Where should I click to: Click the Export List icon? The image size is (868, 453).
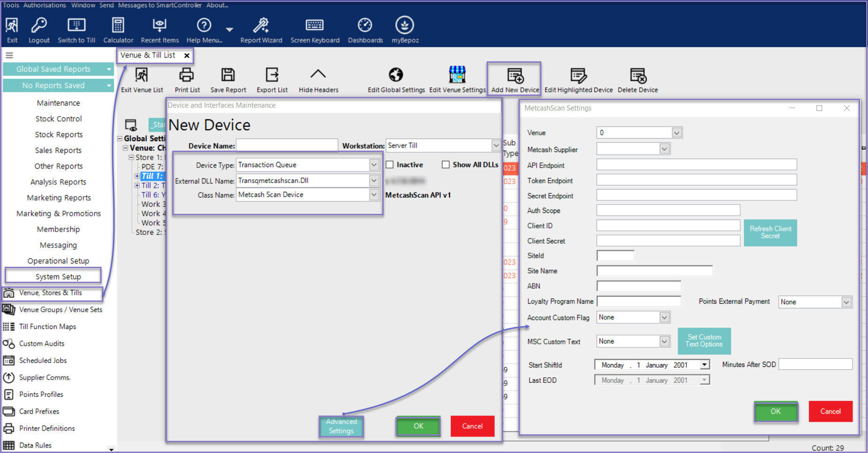point(272,75)
